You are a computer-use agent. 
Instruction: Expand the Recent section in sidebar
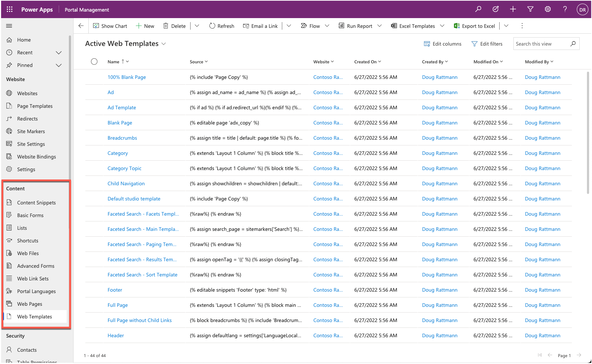pos(59,52)
